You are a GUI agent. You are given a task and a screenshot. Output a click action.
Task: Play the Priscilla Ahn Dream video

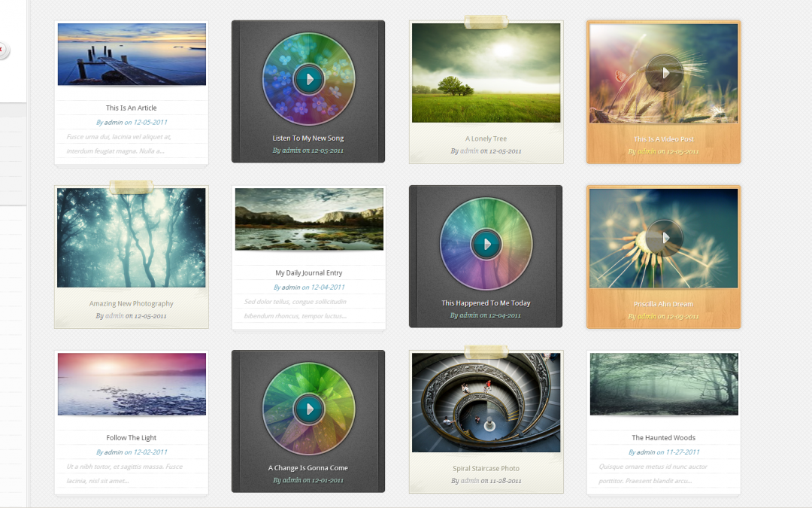point(665,238)
